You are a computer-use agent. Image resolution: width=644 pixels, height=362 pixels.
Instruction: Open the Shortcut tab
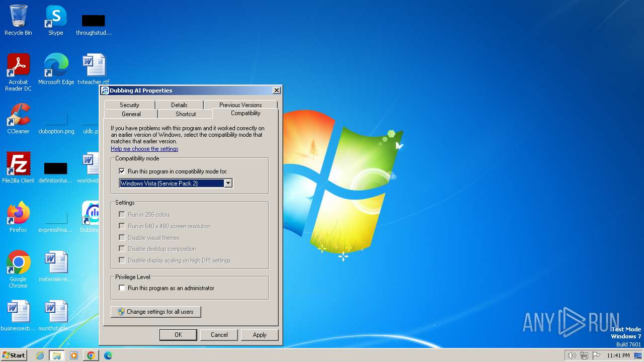point(186,114)
